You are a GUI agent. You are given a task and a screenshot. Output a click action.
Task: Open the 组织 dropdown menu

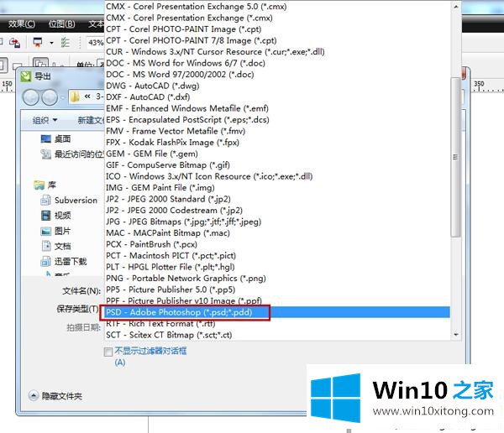45,121
